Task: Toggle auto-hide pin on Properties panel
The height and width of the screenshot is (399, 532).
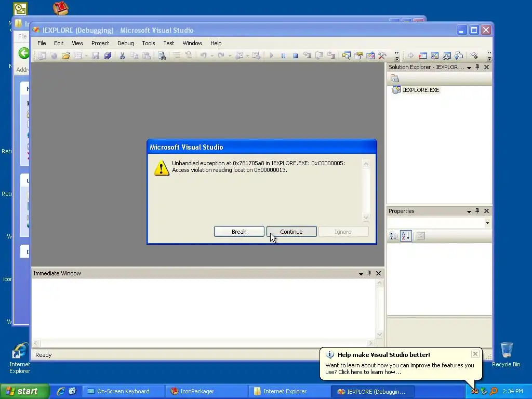Action: tap(477, 211)
